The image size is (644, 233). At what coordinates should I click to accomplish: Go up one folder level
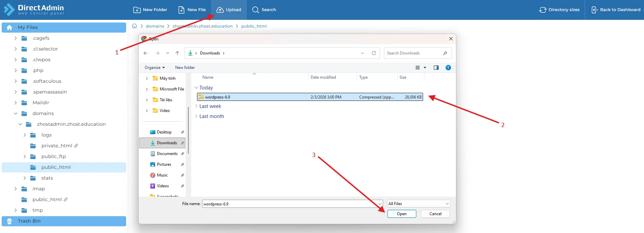(x=178, y=53)
